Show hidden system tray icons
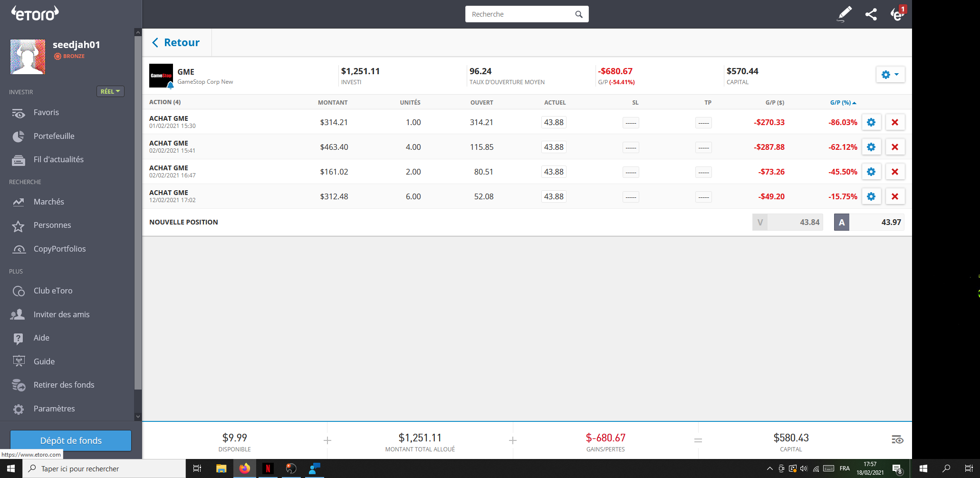The height and width of the screenshot is (478, 980). click(769, 468)
